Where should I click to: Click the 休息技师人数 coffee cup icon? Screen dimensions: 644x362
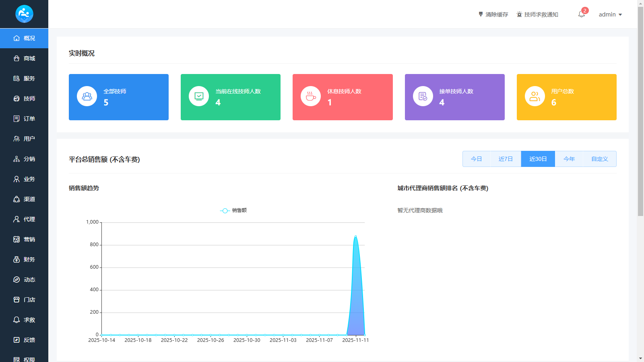[311, 97]
